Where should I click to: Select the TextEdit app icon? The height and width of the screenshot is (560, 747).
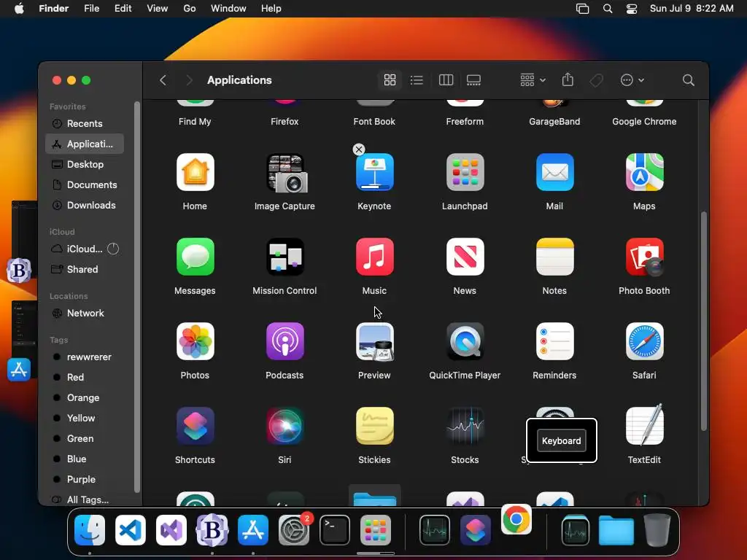[x=644, y=425]
